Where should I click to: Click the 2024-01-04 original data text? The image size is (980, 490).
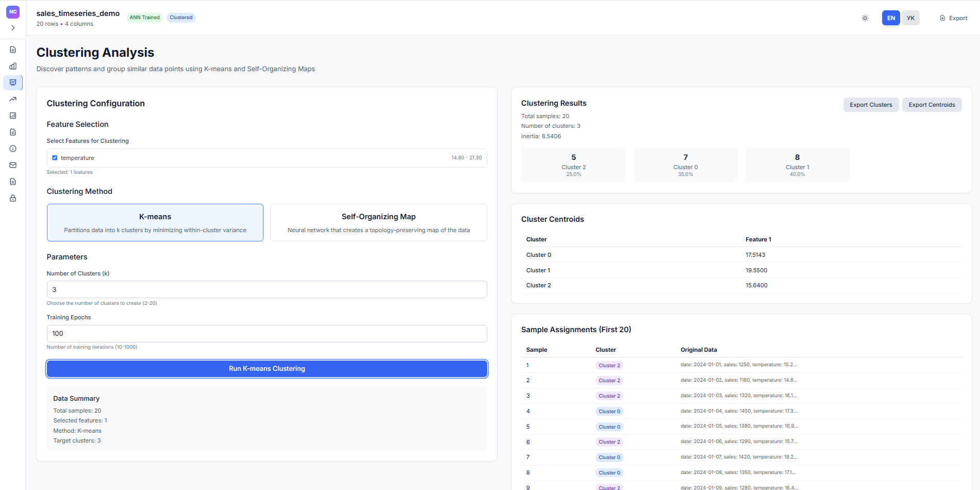[739, 411]
